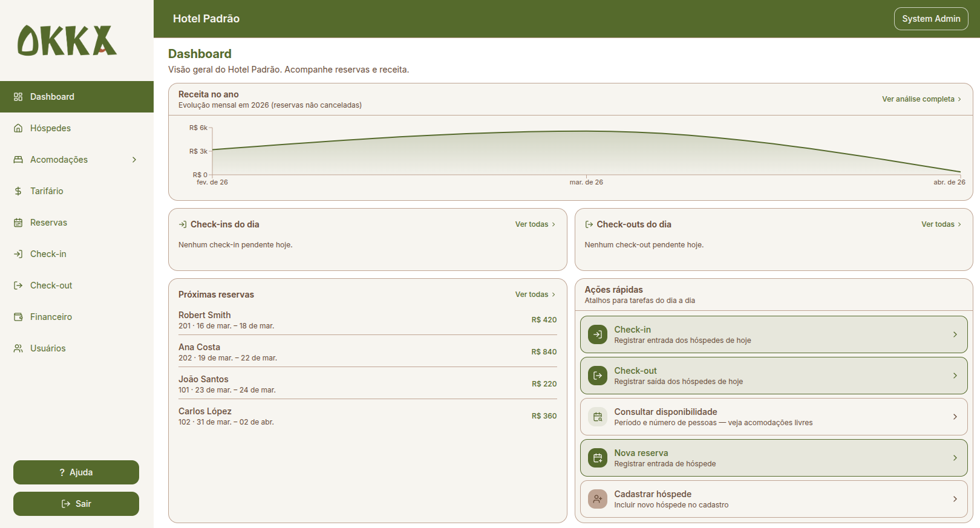Image resolution: width=980 pixels, height=528 pixels.
Task: Open the Usuários page
Action: click(x=77, y=348)
